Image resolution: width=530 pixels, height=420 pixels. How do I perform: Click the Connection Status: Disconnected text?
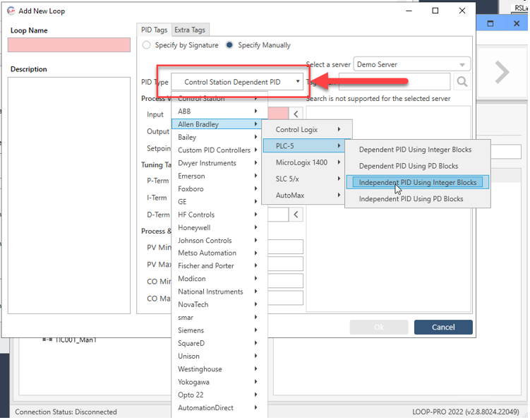[66, 412]
